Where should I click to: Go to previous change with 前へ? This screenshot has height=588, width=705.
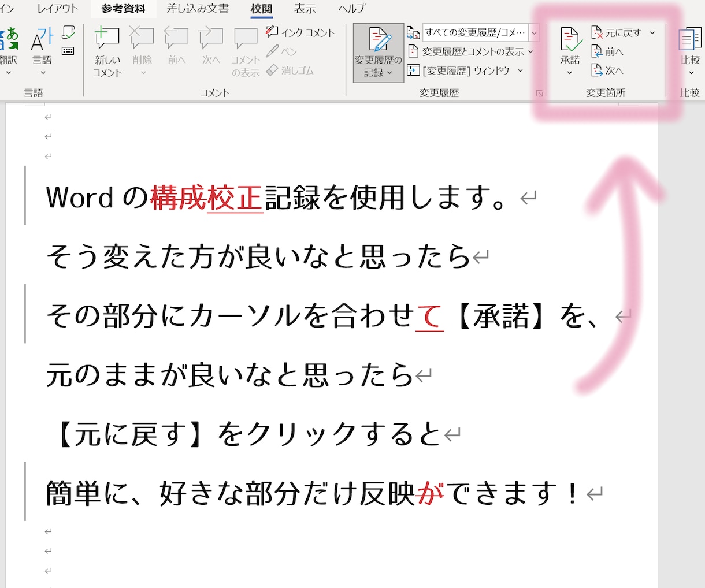coord(607,51)
